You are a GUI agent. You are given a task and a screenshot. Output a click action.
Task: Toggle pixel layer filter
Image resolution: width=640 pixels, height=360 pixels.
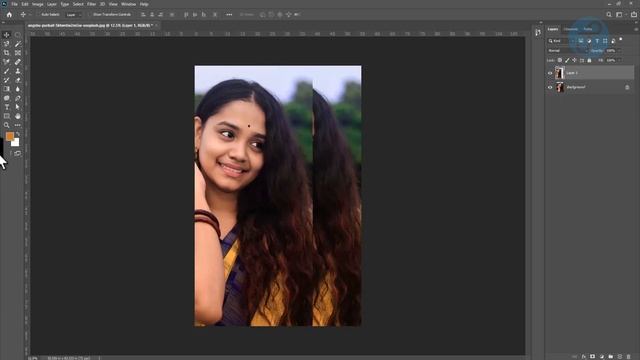point(581,41)
